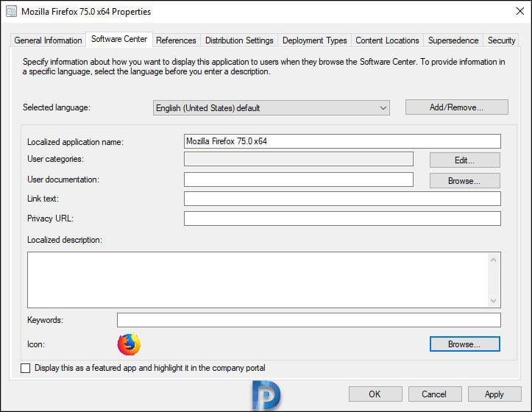Select the Distribution Settings tab
The height and width of the screenshot is (412, 532).
(239, 40)
